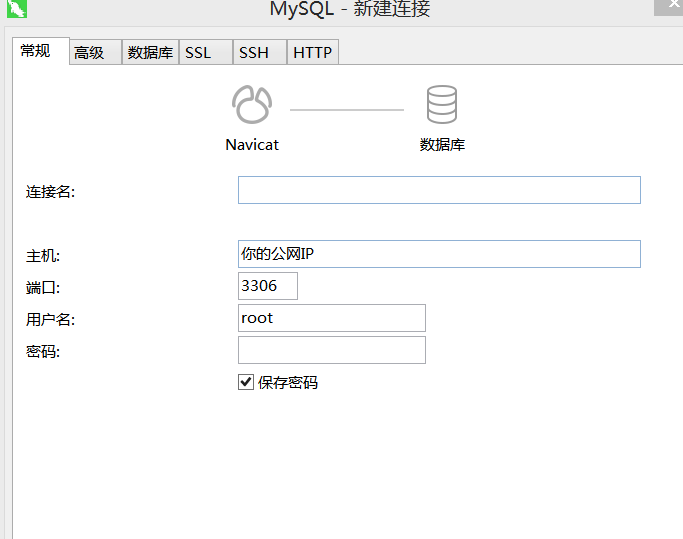Image resolution: width=683 pixels, height=539 pixels.
Task: Switch to the HTTP tab
Action: pyautogui.click(x=313, y=52)
